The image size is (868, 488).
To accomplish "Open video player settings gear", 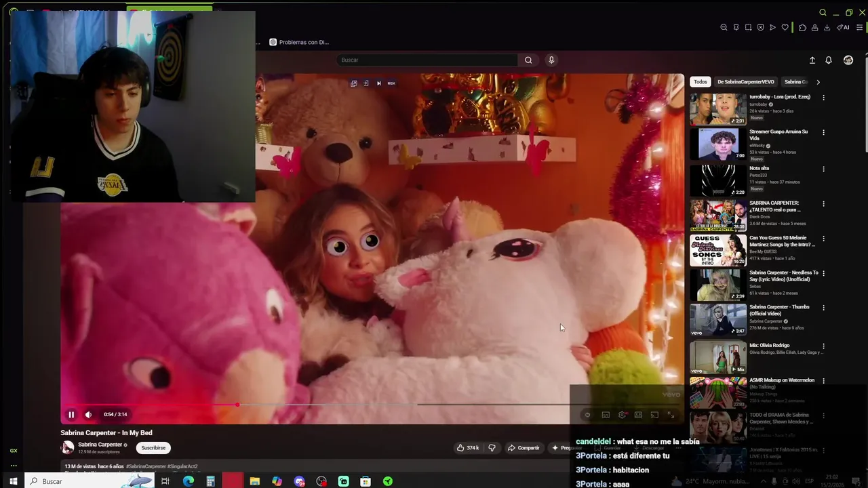I will 622,415.
